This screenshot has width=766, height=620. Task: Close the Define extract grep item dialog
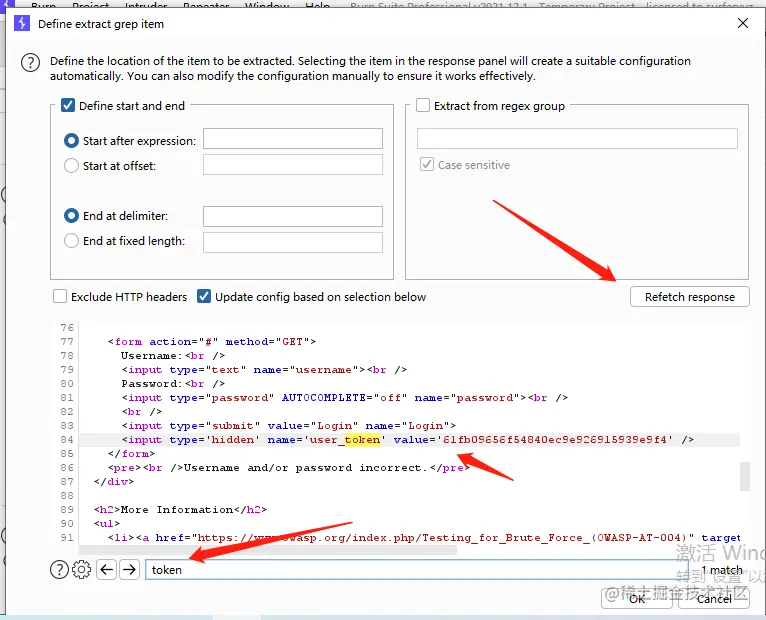[743, 23]
